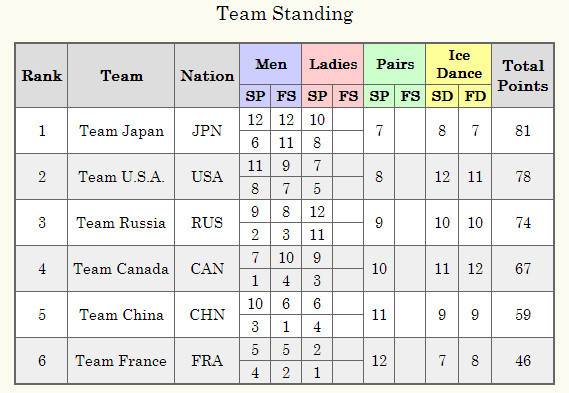Click the Nation column header
The height and width of the screenshot is (393, 569).
pyautogui.click(x=207, y=75)
